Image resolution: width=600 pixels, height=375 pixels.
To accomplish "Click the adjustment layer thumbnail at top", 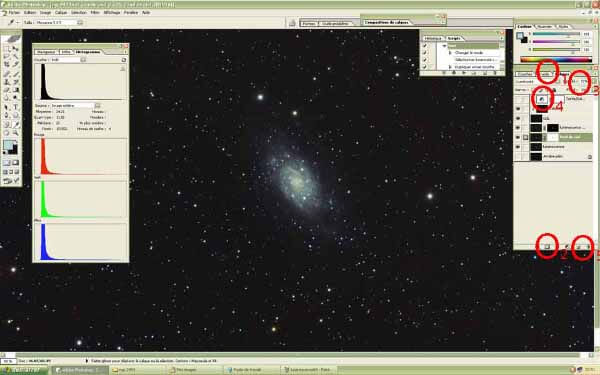I will pos(541,99).
